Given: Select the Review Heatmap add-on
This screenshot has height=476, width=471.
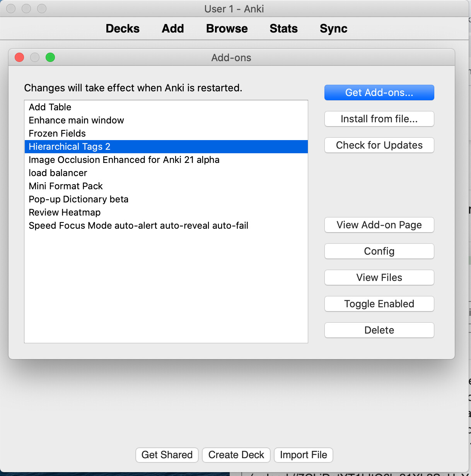Looking at the screenshot, I should tap(166, 212).
